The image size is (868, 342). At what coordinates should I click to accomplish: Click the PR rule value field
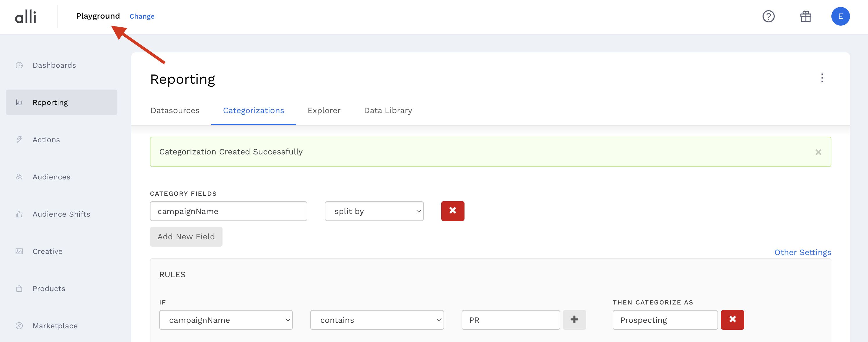(510, 320)
